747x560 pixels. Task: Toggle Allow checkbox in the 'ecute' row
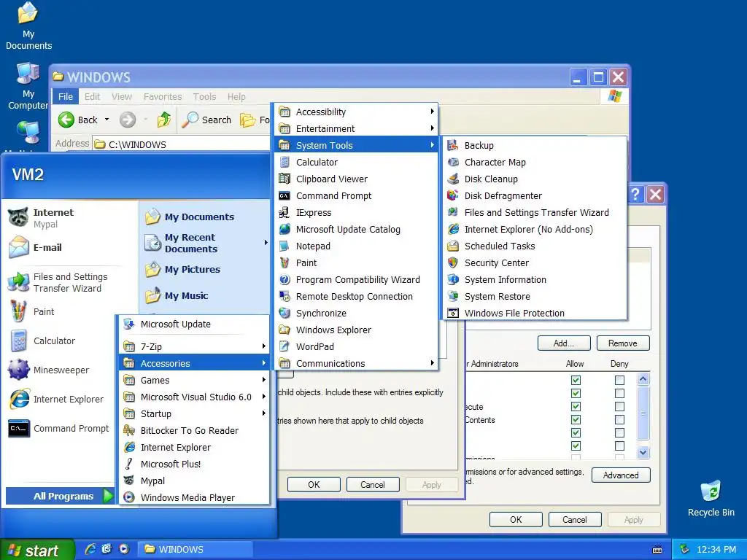576,406
